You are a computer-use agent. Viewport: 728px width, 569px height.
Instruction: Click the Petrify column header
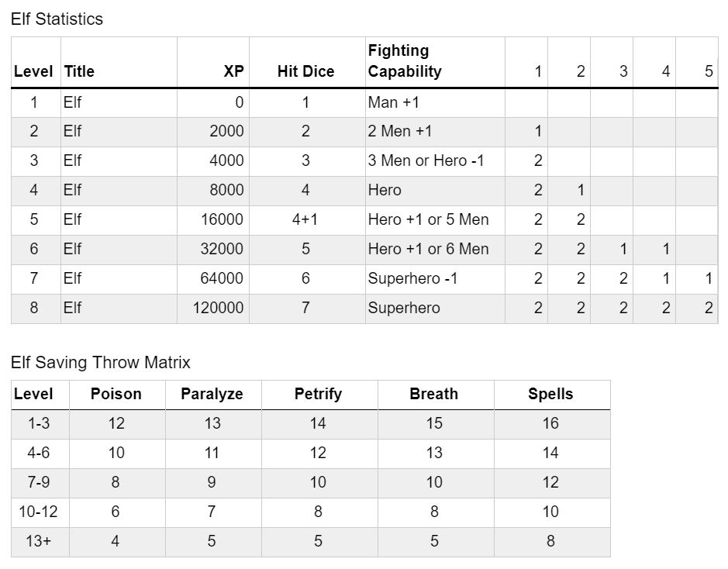[x=318, y=394]
